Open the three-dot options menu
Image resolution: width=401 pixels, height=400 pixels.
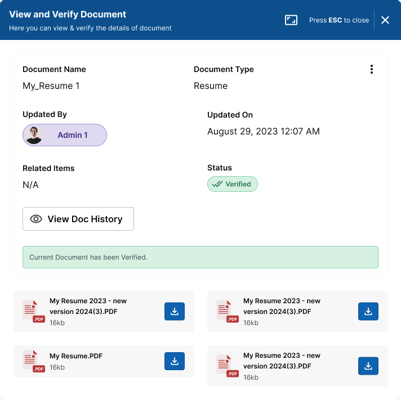[372, 69]
